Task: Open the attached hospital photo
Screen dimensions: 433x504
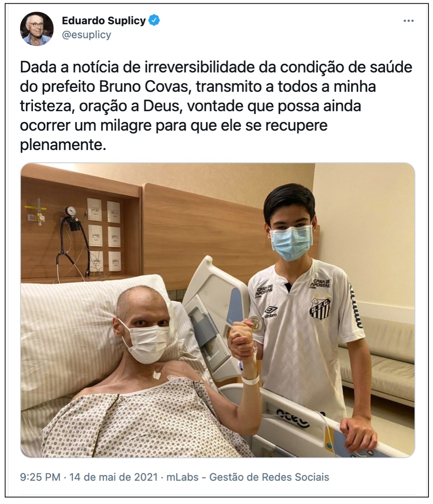Action: pyautogui.click(x=217, y=310)
